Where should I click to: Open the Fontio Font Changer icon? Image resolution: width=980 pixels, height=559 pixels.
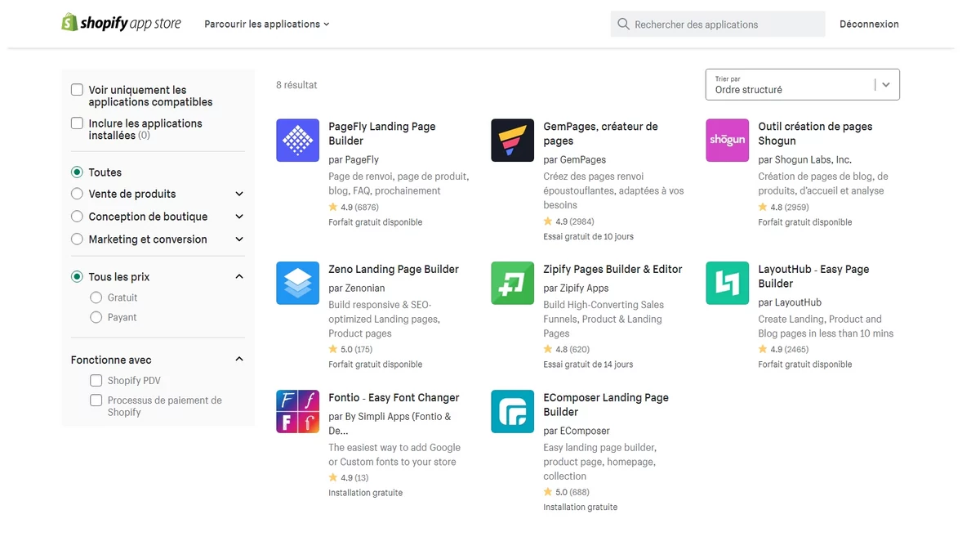tap(297, 411)
